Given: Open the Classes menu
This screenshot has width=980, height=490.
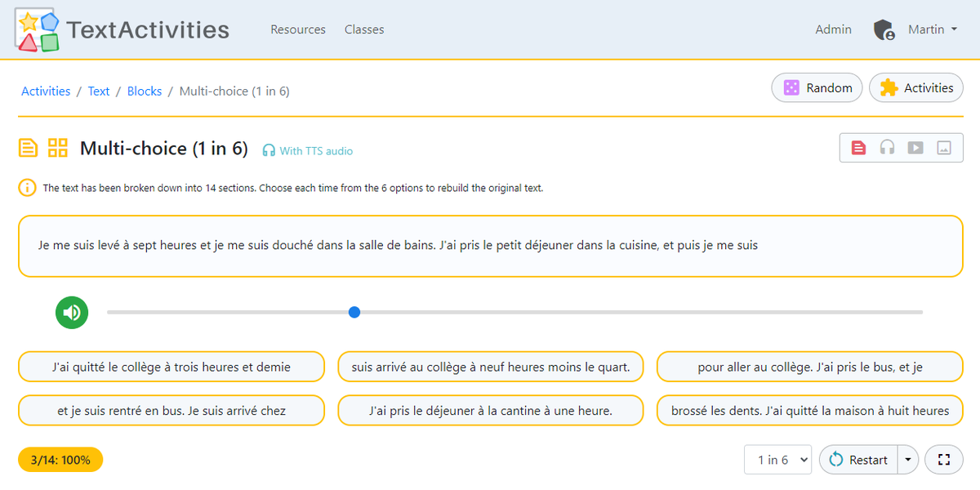Looking at the screenshot, I should point(364,29).
